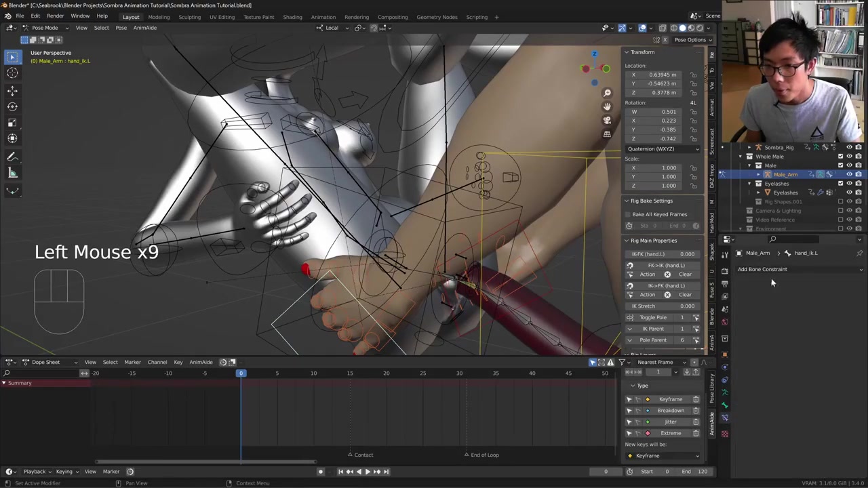This screenshot has width=868, height=488.
Task: Click the Play animation button
Action: pos(368,472)
